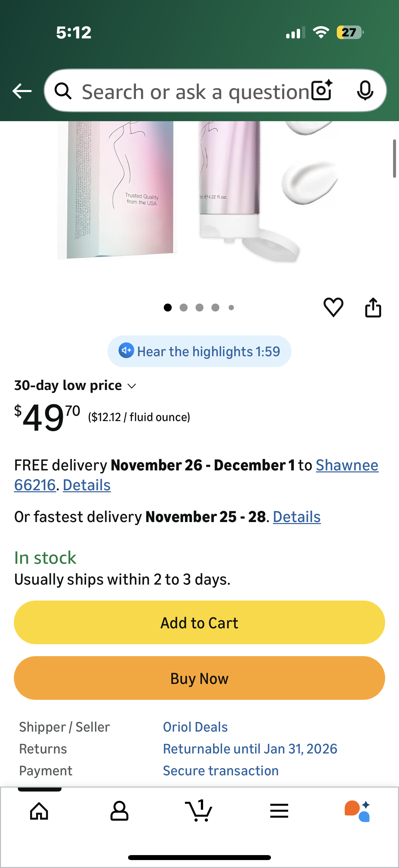The height and width of the screenshot is (868, 399).
Task: Open Secure transaction info
Action: point(221,771)
